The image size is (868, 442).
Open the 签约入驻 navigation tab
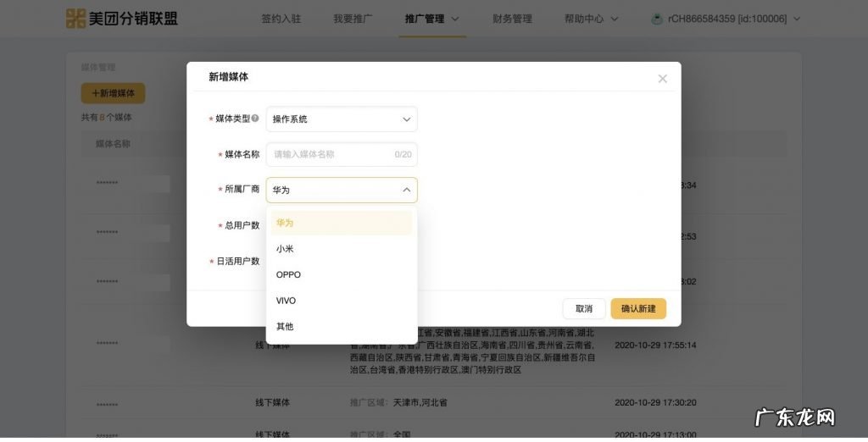[x=281, y=19]
